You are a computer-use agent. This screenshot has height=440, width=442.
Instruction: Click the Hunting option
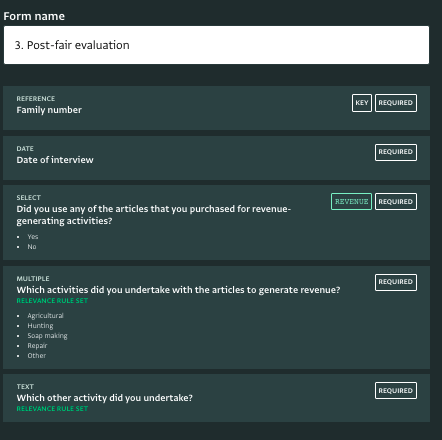(x=40, y=326)
